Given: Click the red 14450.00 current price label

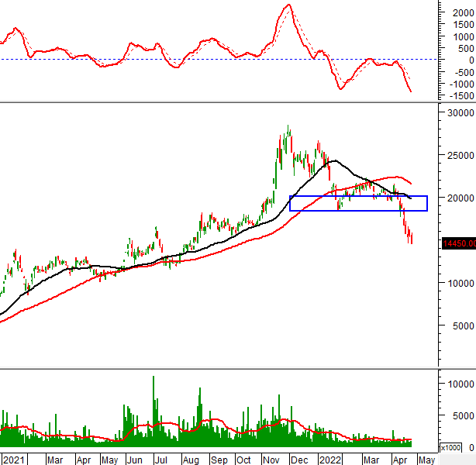Looking at the screenshot, I should tap(457, 244).
